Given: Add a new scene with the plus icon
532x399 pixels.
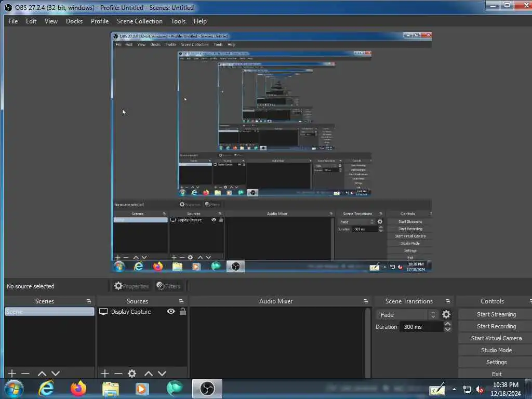Looking at the screenshot, I should 12,374.
